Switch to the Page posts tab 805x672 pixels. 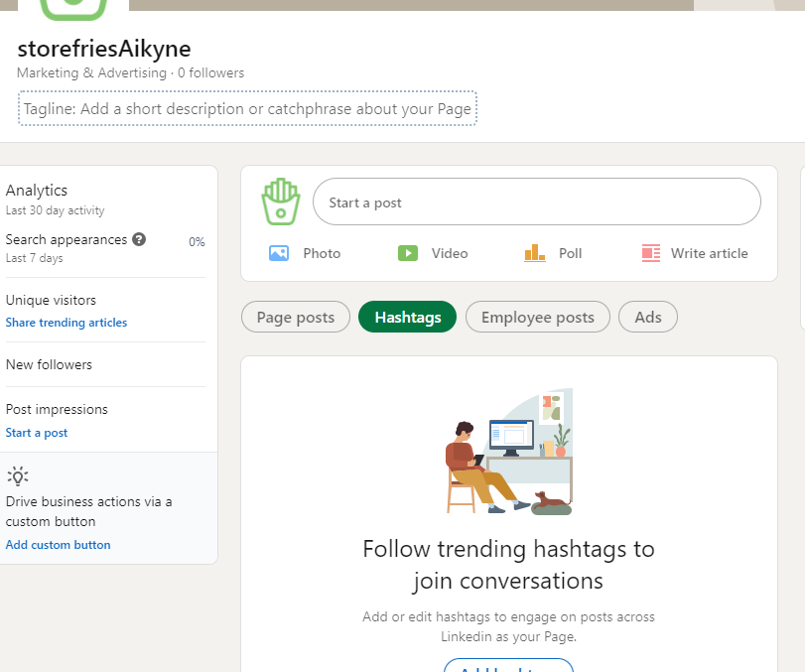tap(296, 318)
